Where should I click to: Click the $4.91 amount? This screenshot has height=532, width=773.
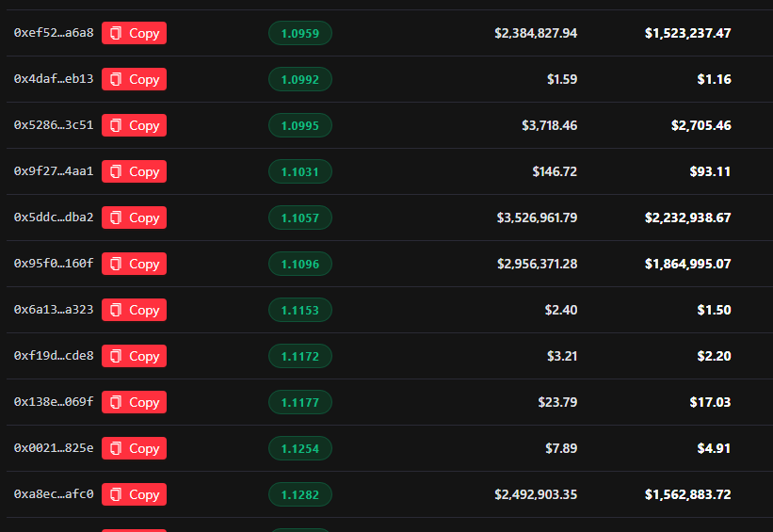pyautogui.click(x=715, y=448)
